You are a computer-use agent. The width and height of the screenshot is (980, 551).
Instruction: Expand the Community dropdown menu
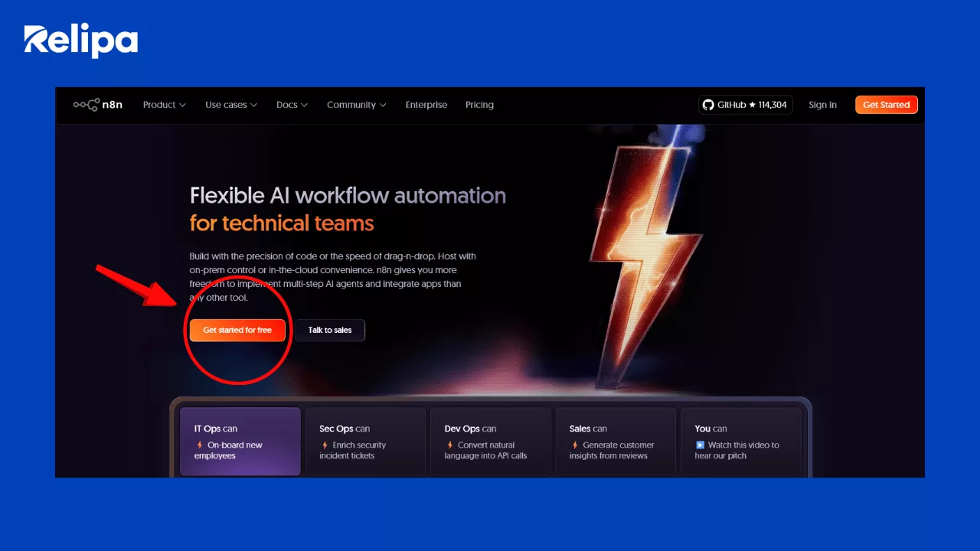pos(357,105)
